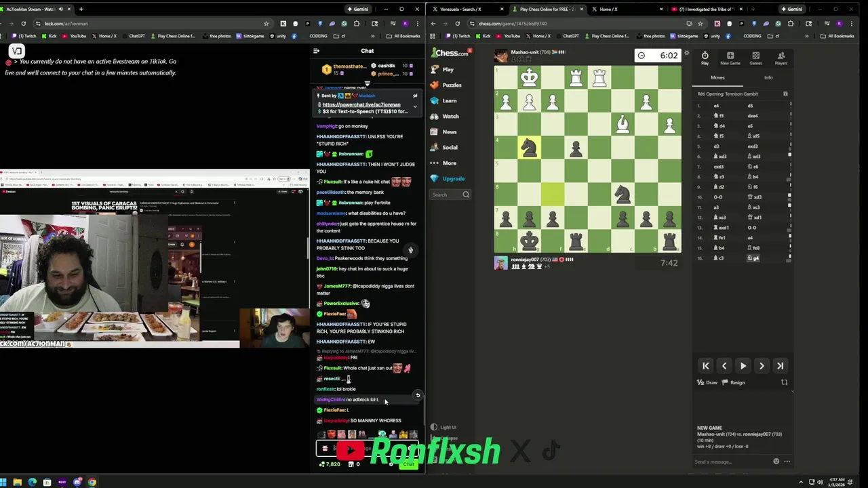Image resolution: width=868 pixels, height=488 pixels.
Task: Expand the More menu in the Chess.com sidebar
Action: coord(443,163)
